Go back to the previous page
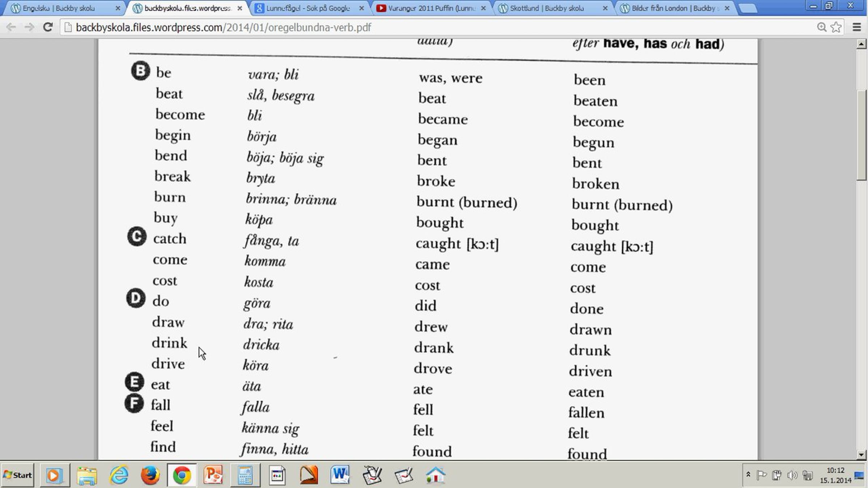Screen dimensions: 868x488 pos(11,27)
